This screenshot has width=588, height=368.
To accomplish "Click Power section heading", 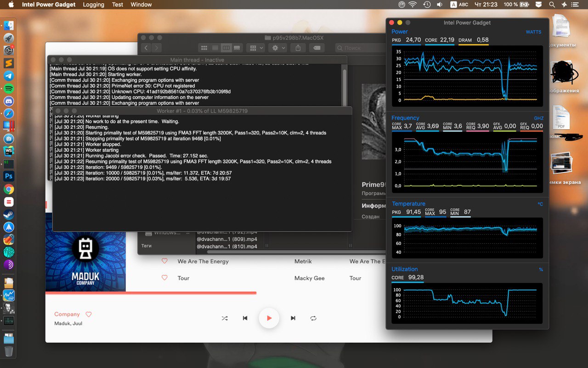I will 399,32.
